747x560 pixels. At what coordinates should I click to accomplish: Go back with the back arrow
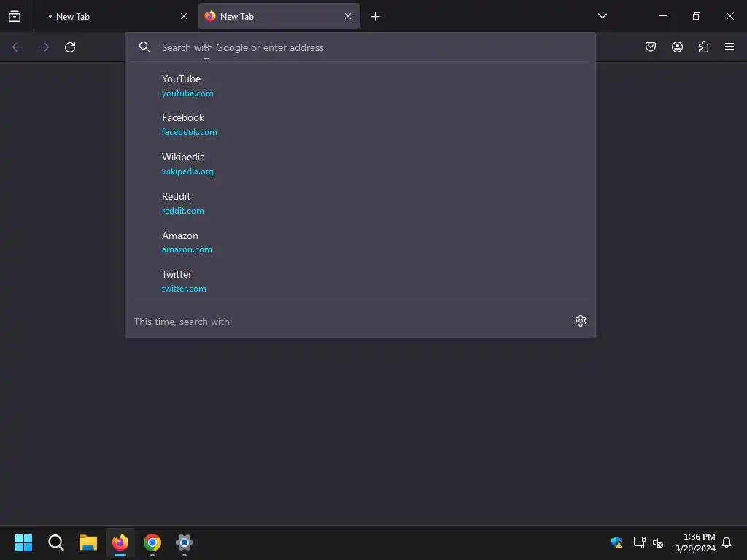[x=18, y=47]
